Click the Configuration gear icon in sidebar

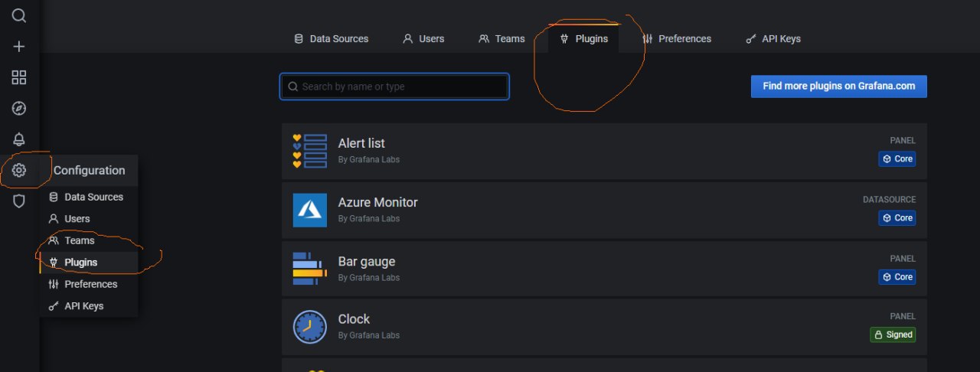[x=19, y=170]
